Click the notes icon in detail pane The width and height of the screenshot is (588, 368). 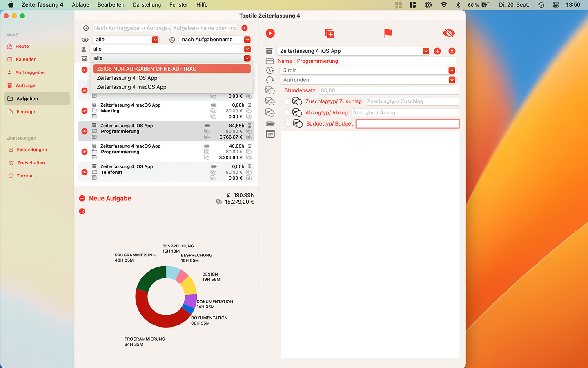[270, 134]
